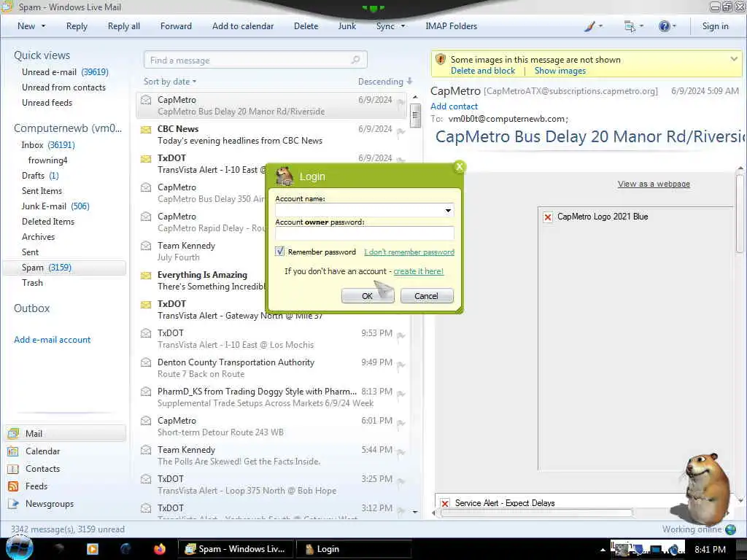This screenshot has height=560, width=747.
Task: Click Junk in the toolbar
Action: [347, 26]
